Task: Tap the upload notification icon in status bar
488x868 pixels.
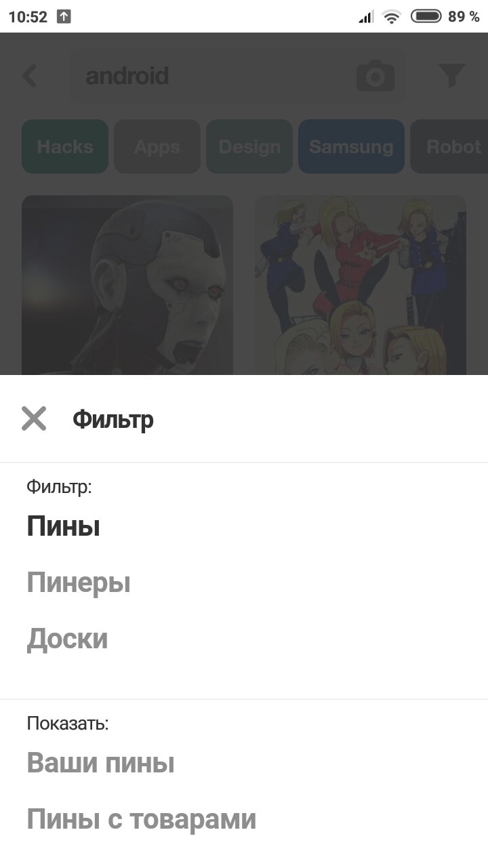Action: pos(63,17)
